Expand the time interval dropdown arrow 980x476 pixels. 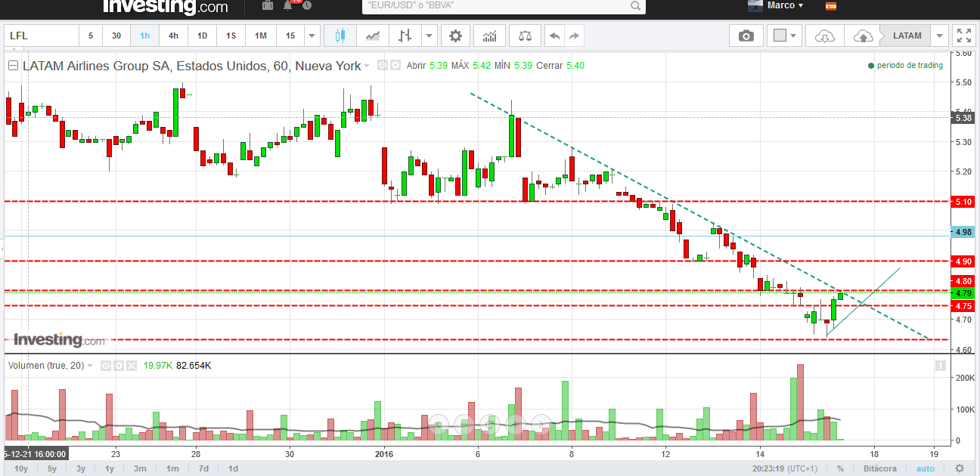(x=312, y=36)
